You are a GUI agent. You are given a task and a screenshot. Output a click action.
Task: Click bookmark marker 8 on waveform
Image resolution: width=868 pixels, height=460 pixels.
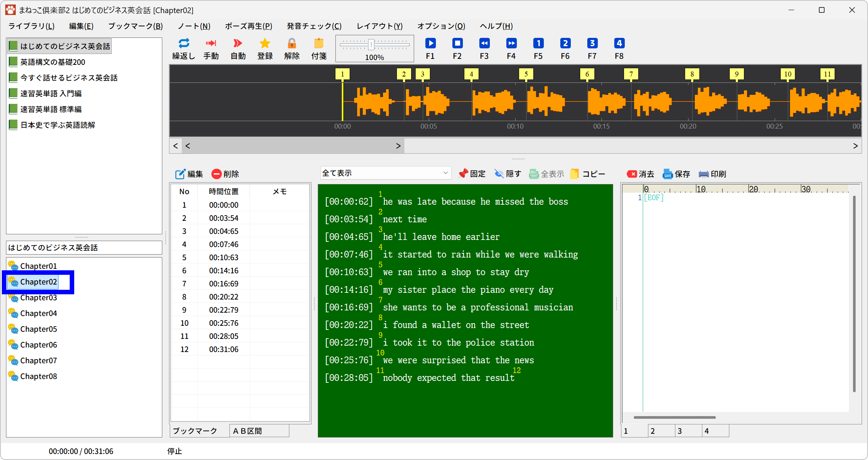click(692, 74)
